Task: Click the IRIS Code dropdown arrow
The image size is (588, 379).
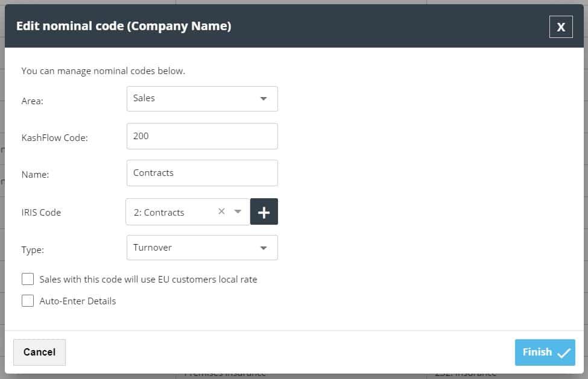Action: coord(238,211)
